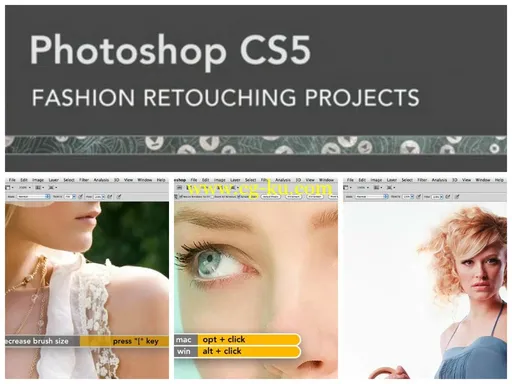Click curly-haired model photo in right screenshot
This screenshot has width=512, height=384.
pyautogui.click(x=425, y=290)
